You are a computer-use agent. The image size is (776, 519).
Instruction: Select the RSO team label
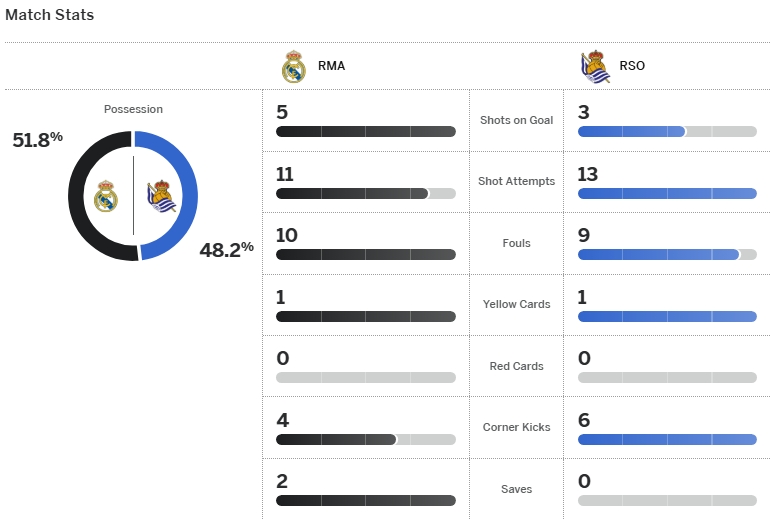(632, 67)
